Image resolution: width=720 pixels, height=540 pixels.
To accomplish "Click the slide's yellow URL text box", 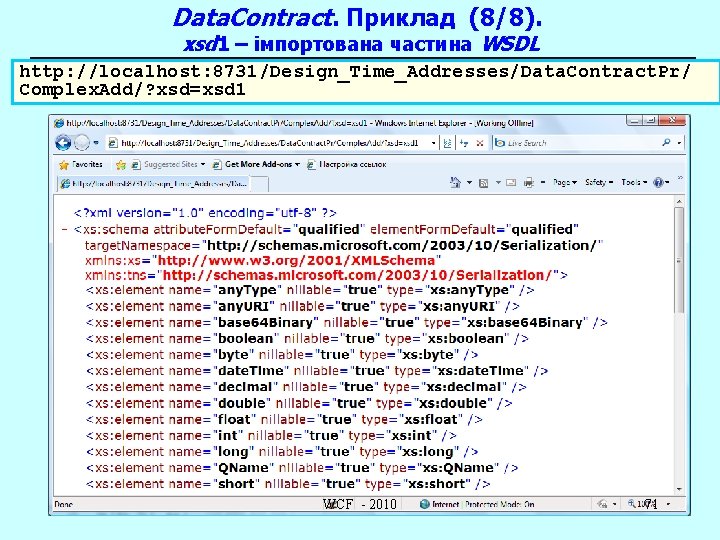I will [x=366, y=81].
